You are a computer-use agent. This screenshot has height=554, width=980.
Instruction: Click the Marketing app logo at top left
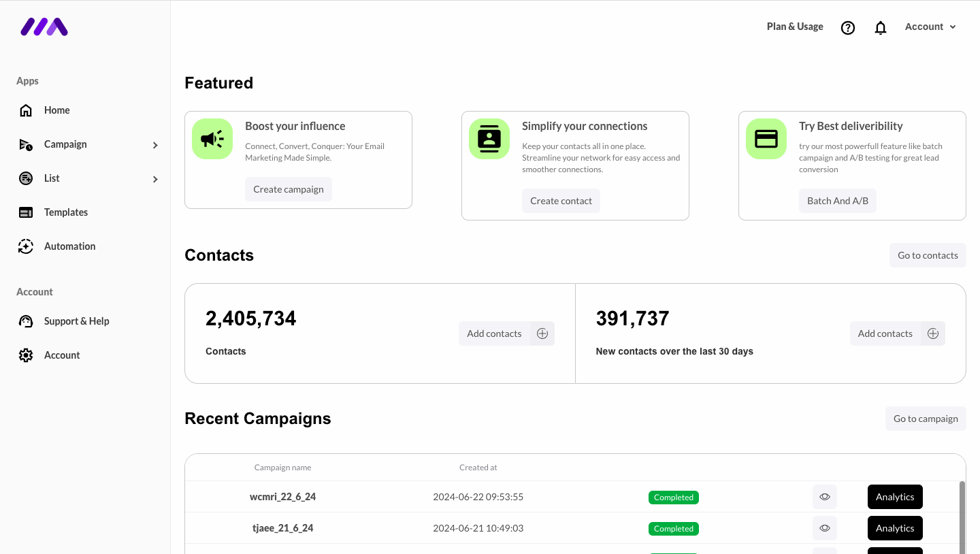pos(44,27)
